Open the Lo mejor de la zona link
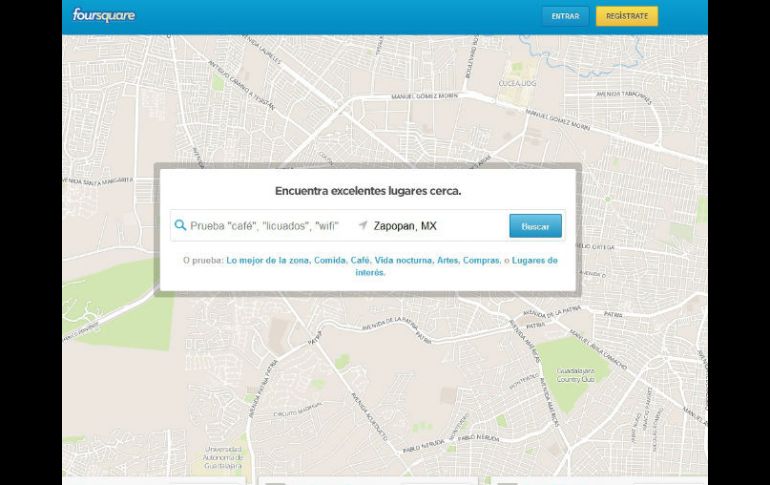 (267, 260)
